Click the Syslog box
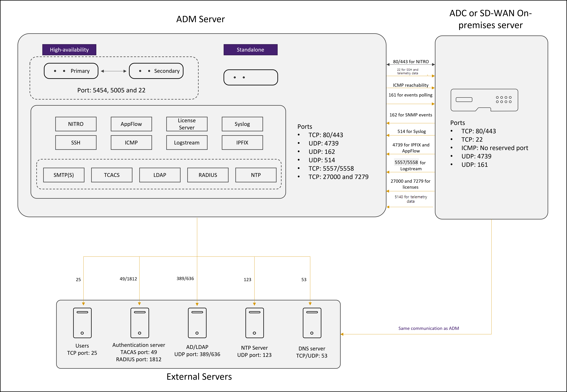This screenshot has width=567, height=392. 242,124
